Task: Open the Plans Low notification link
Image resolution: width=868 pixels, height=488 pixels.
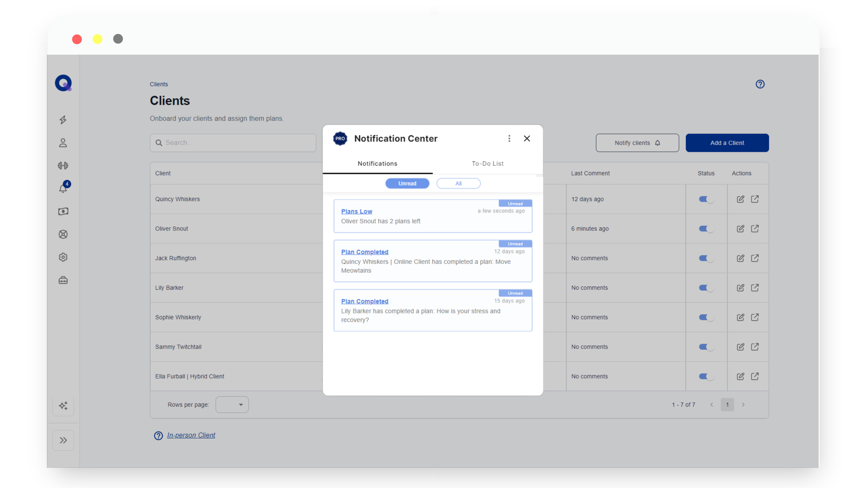Action: click(357, 211)
